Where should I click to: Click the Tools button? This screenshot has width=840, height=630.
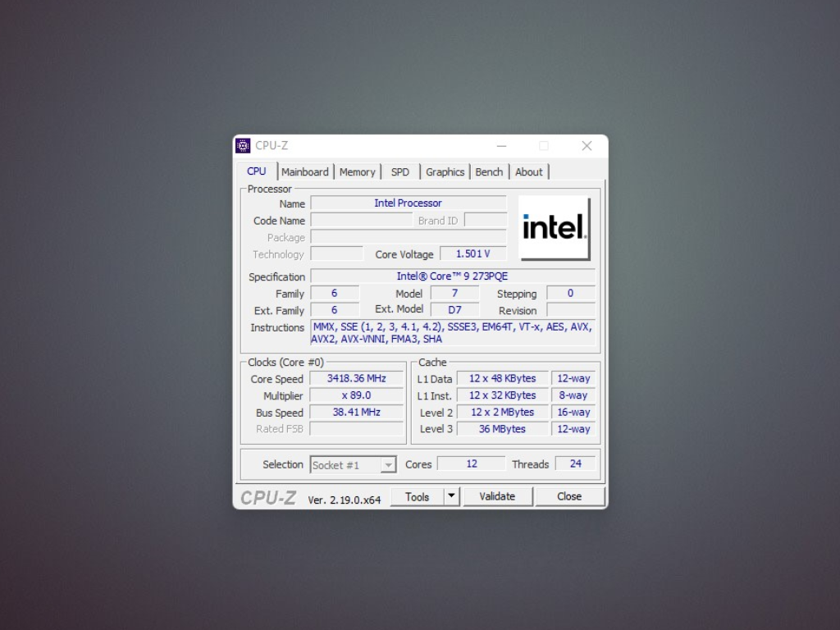tap(418, 496)
